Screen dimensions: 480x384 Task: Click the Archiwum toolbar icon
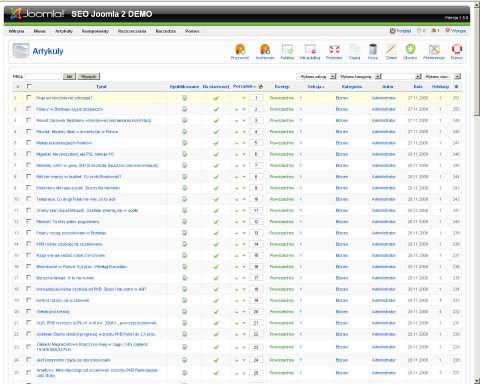coord(265,50)
